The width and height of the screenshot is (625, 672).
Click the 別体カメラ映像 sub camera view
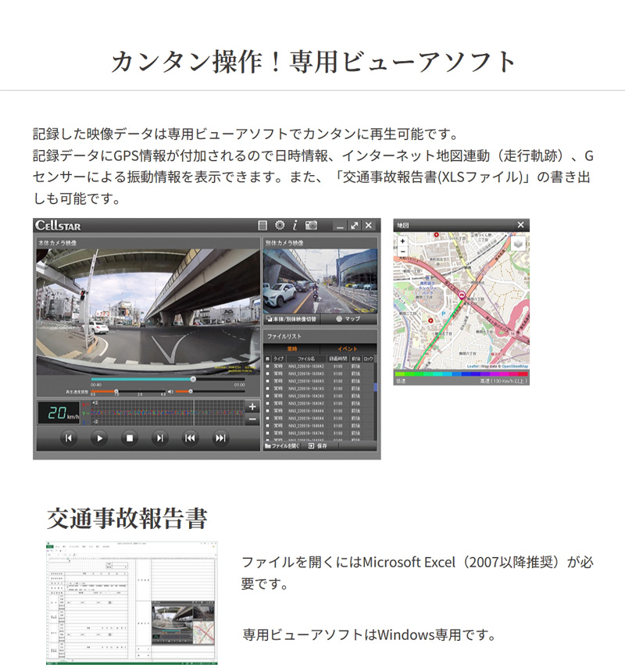320,281
